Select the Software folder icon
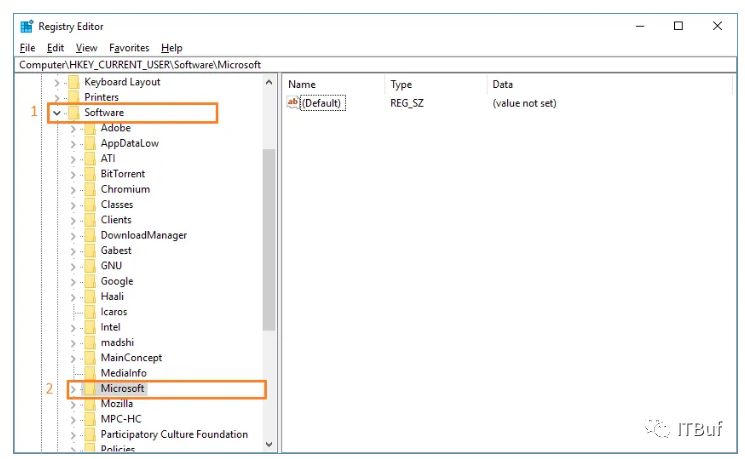Image resolution: width=745 pixels, height=459 pixels. pos(74,113)
